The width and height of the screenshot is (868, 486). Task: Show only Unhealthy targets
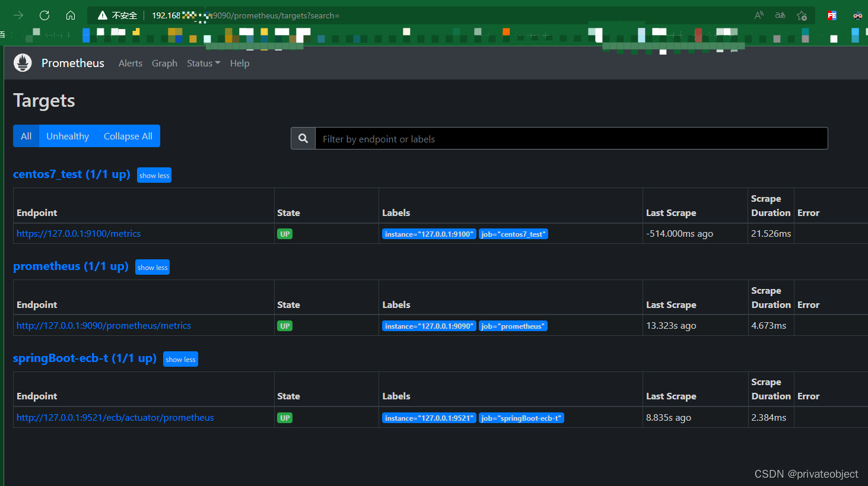pos(68,136)
